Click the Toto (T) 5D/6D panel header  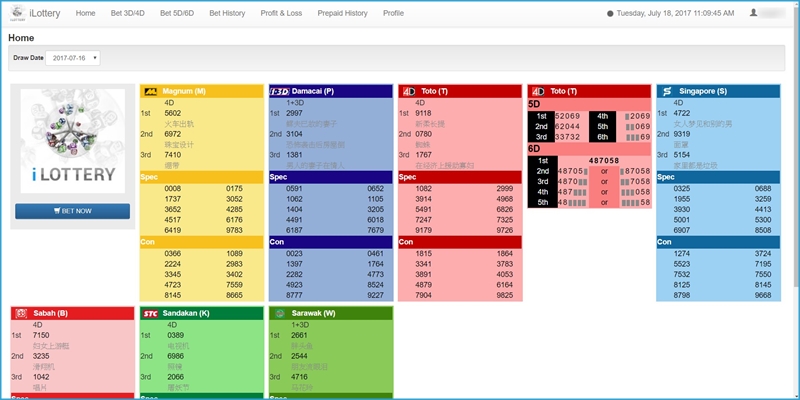pyautogui.click(x=589, y=91)
